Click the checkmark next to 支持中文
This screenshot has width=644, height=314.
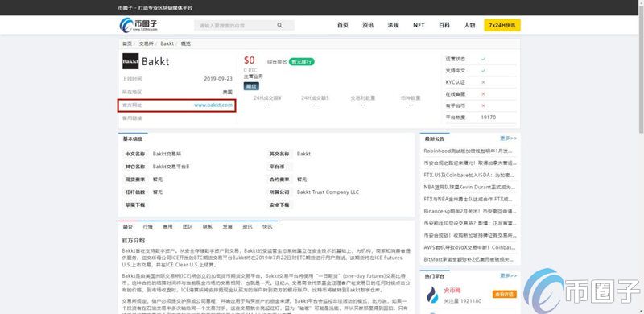[x=484, y=71]
